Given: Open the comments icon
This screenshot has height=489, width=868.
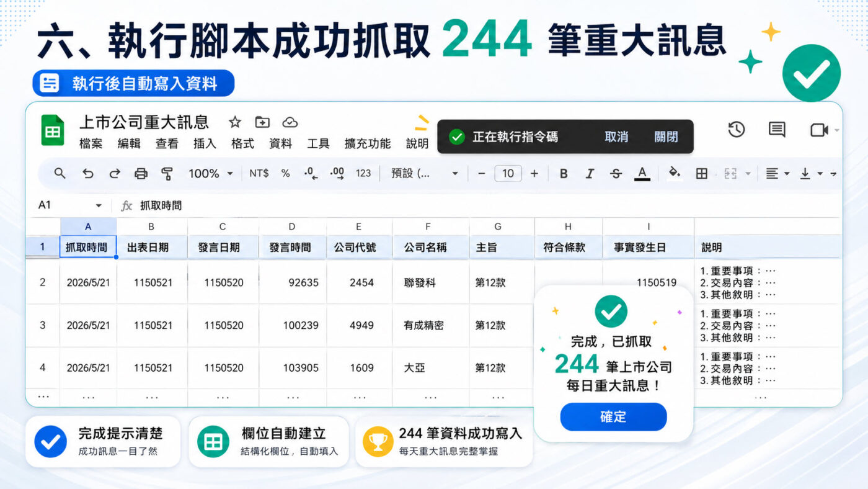Looking at the screenshot, I should point(777,129).
